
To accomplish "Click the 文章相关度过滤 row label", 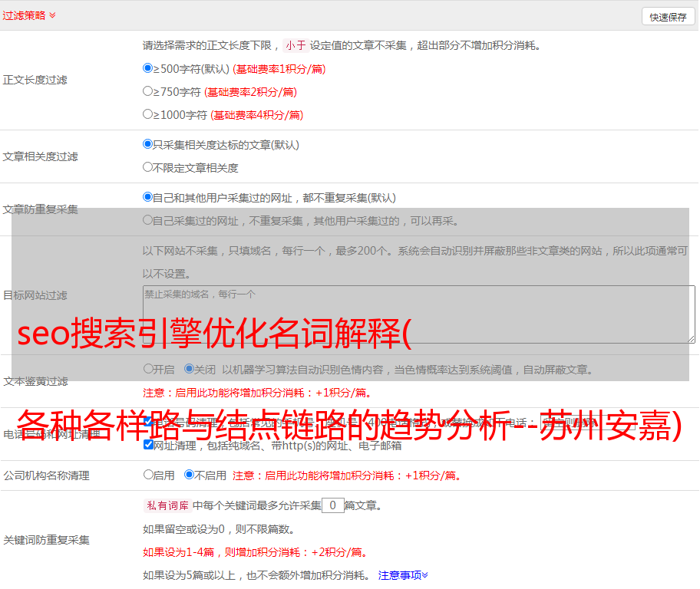I will click(x=40, y=156).
